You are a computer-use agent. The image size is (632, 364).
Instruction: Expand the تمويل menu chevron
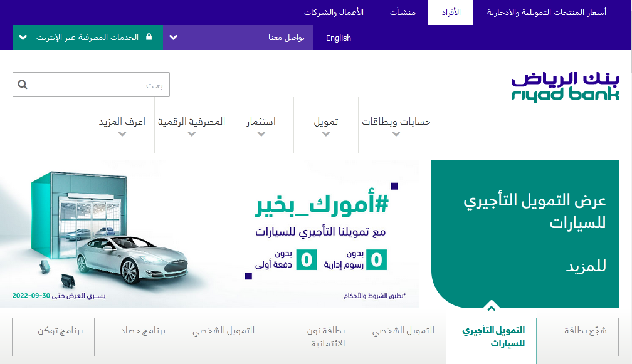(x=326, y=134)
